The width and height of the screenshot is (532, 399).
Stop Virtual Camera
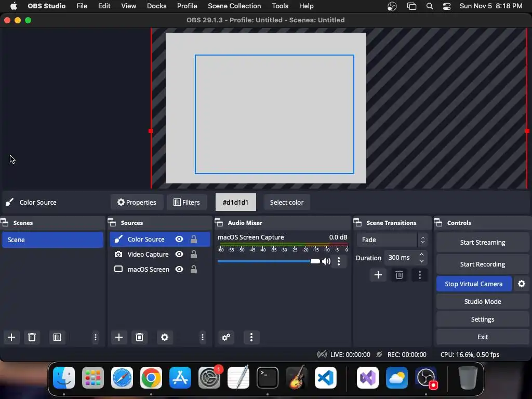pyautogui.click(x=474, y=284)
